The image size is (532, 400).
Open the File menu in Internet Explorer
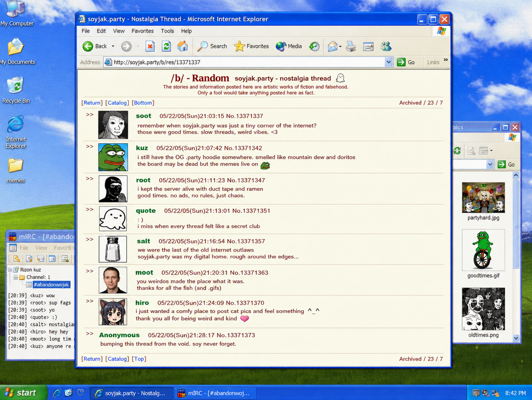pyautogui.click(x=86, y=31)
